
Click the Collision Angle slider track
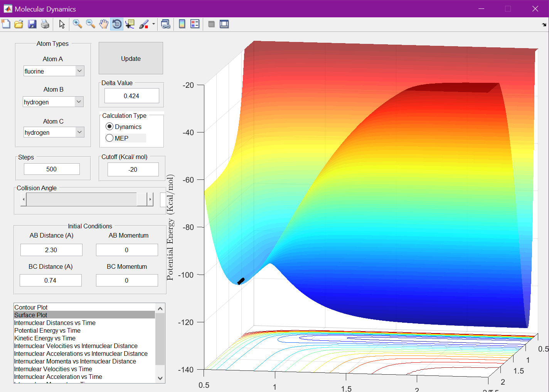(x=81, y=199)
